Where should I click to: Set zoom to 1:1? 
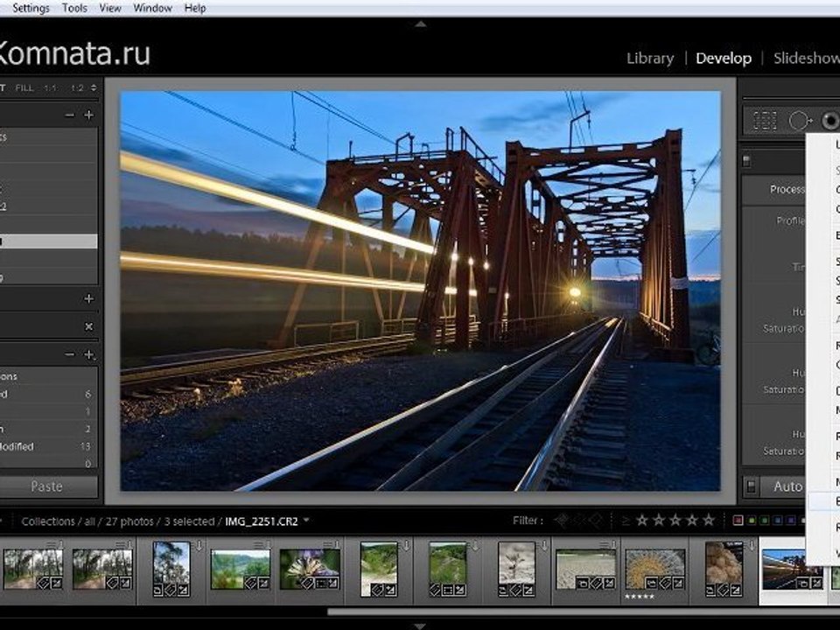coord(51,87)
